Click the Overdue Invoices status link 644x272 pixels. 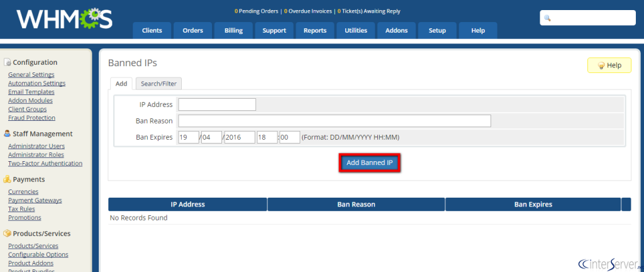pos(308,11)
